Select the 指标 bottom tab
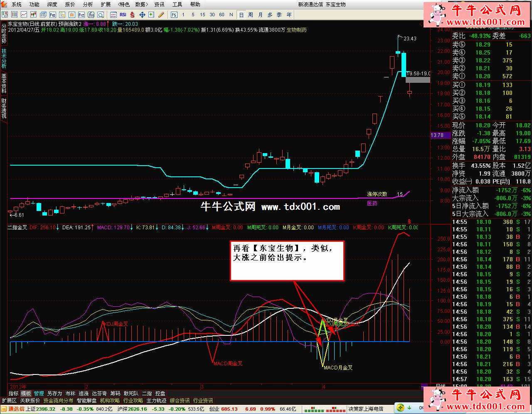532x414 pixels. 14,394
